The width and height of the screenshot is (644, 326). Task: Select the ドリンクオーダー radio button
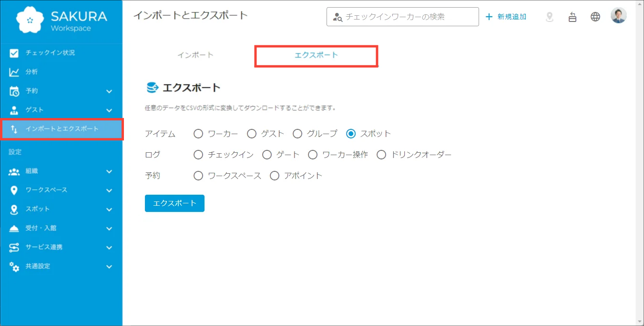381,155
